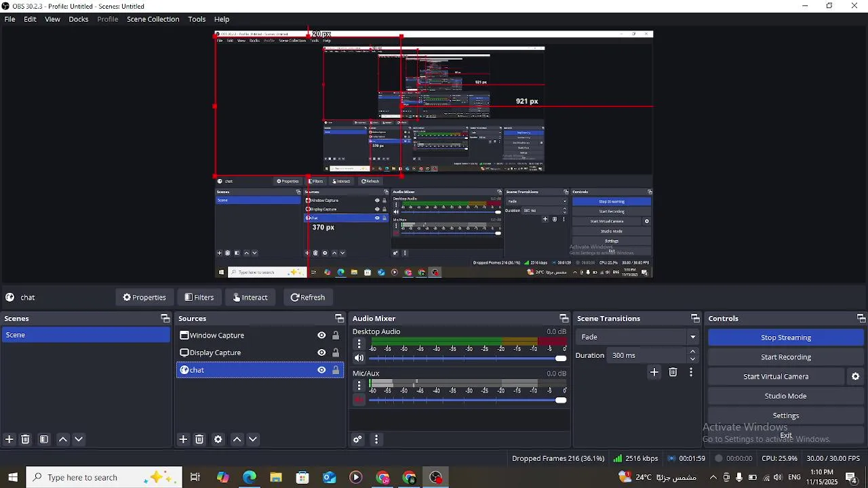Open the Help menu

click(222, 19)
